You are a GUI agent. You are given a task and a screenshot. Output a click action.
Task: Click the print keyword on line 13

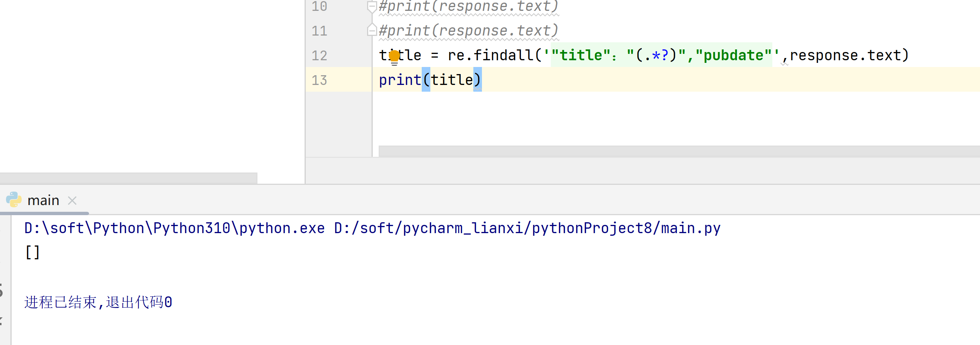(x=400, y=80)
